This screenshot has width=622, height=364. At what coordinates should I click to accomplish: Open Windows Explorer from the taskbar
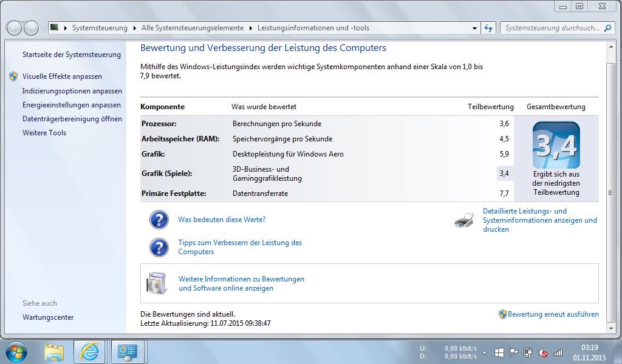point(54,352)
